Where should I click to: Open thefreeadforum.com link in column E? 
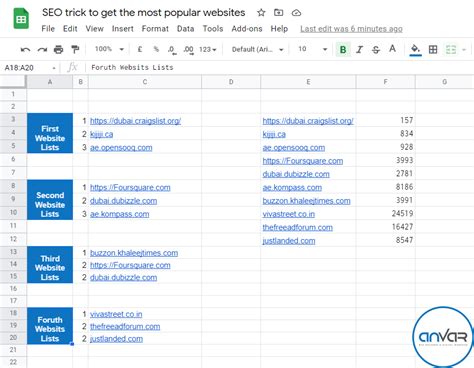click(297, 228)
